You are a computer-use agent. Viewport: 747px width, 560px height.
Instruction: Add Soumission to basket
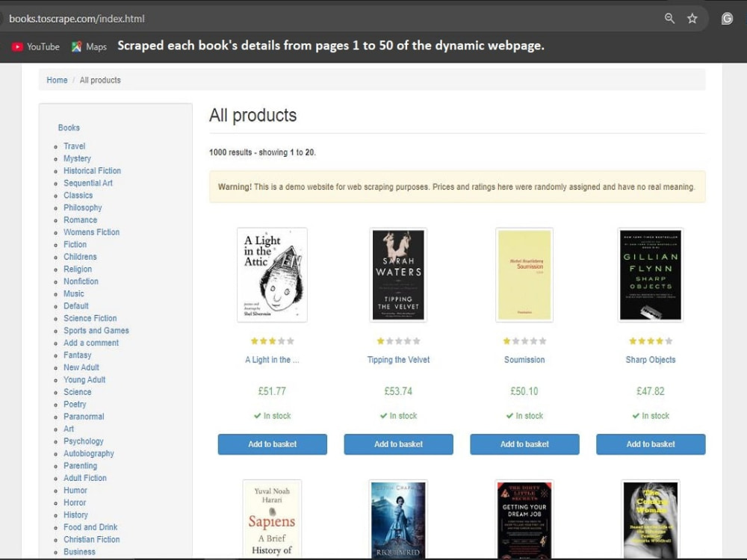[x=524, y=444]
